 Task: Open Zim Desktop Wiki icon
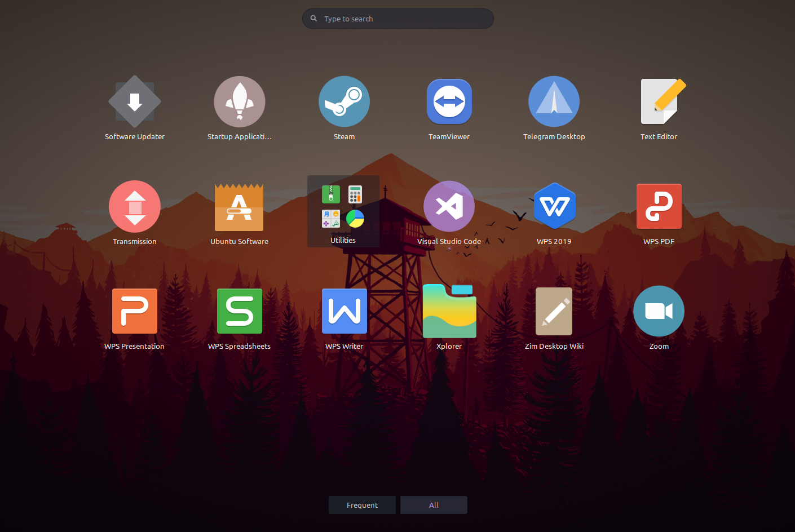click(x=554, y=312)
